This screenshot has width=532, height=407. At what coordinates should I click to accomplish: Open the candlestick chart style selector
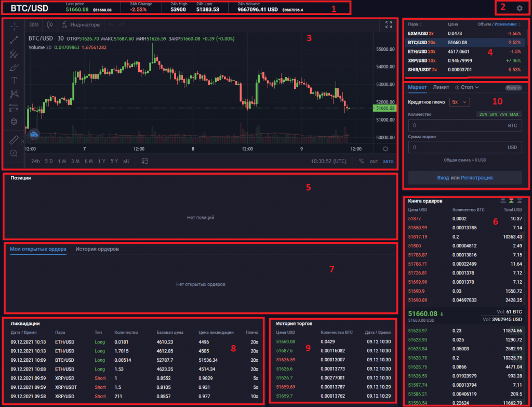[50, 24]
